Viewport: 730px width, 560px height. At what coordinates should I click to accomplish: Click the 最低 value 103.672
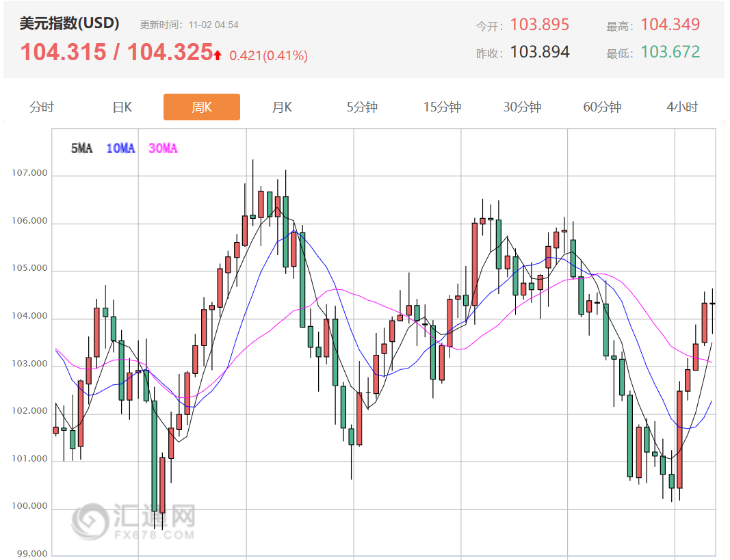coord(670,52)
